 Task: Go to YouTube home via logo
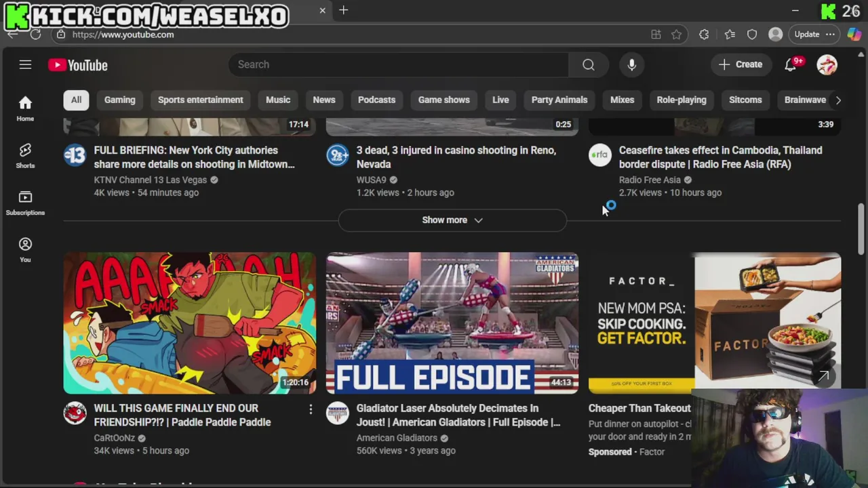click(x=78, y=65)
